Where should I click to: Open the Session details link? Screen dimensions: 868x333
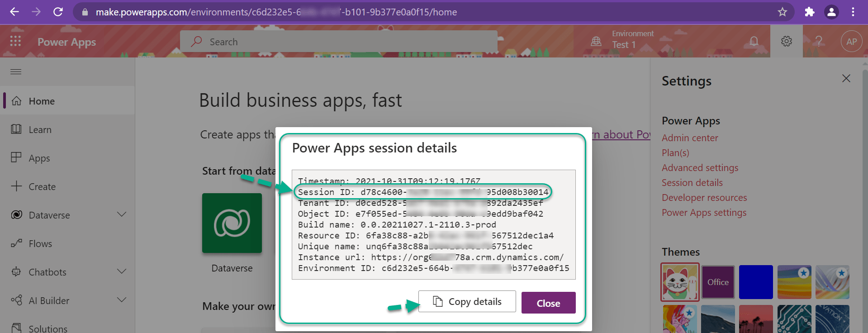point(692,183)
